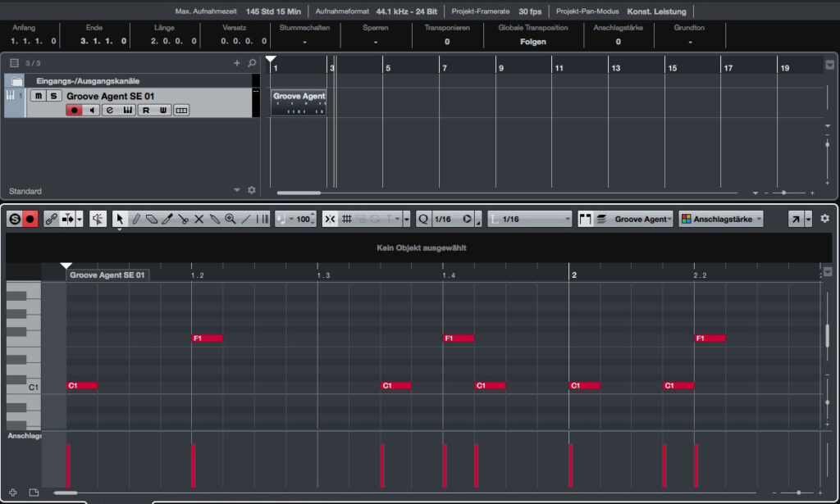Select the Groove Agent MIDI part in arrangement
This screenshot has height=504, width=840.
pos(299,102)
